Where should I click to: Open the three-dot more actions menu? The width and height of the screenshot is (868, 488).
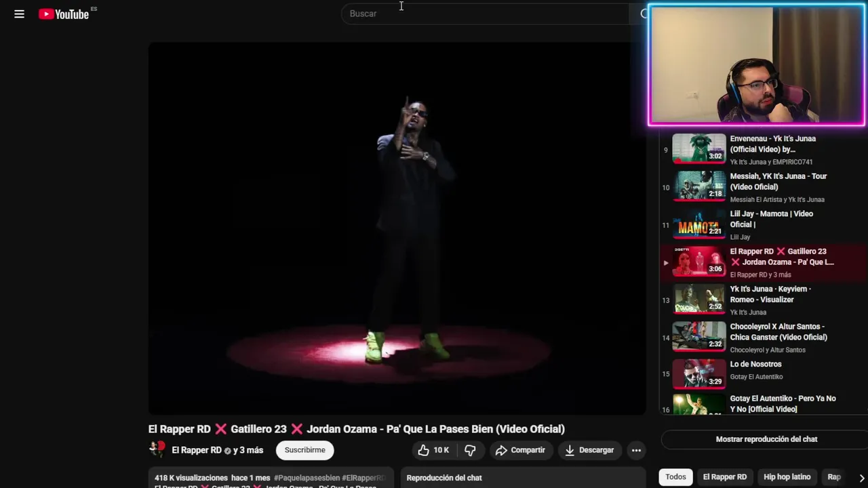pos(636,450)
